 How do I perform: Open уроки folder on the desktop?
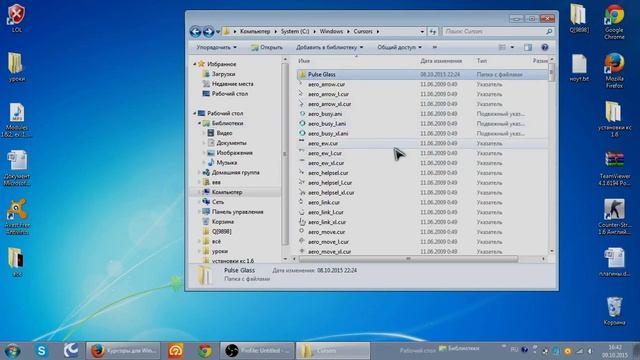(x=16, y=67)
